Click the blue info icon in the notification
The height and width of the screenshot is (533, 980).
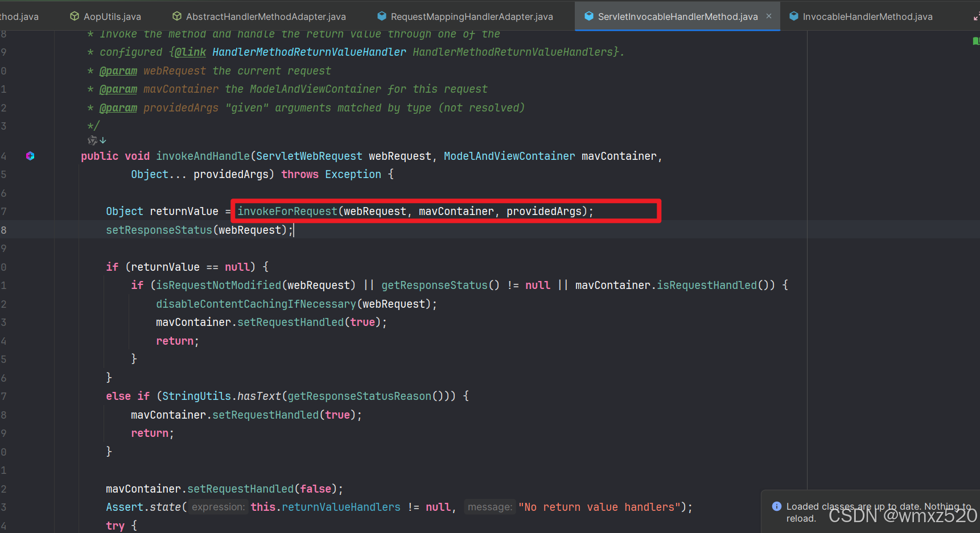pyautogui.click(x=776, y=506)
